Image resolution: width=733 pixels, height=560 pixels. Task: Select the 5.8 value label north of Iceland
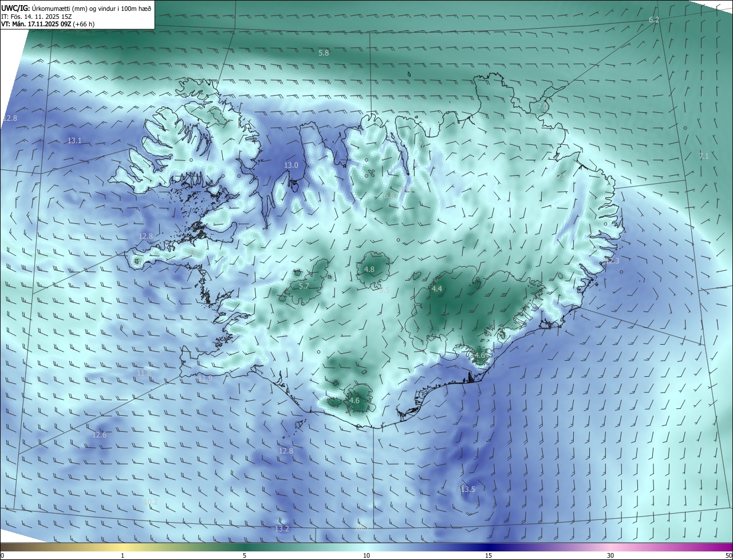324,53
